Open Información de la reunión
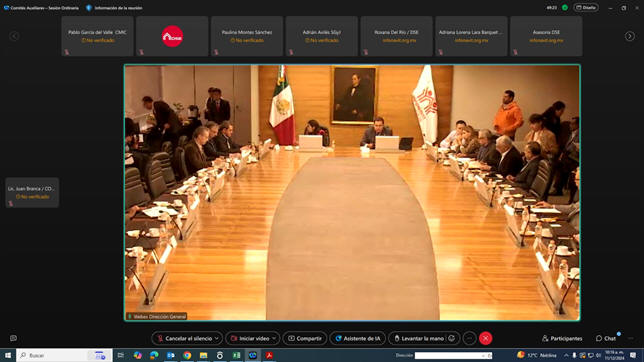 point(114,7)
